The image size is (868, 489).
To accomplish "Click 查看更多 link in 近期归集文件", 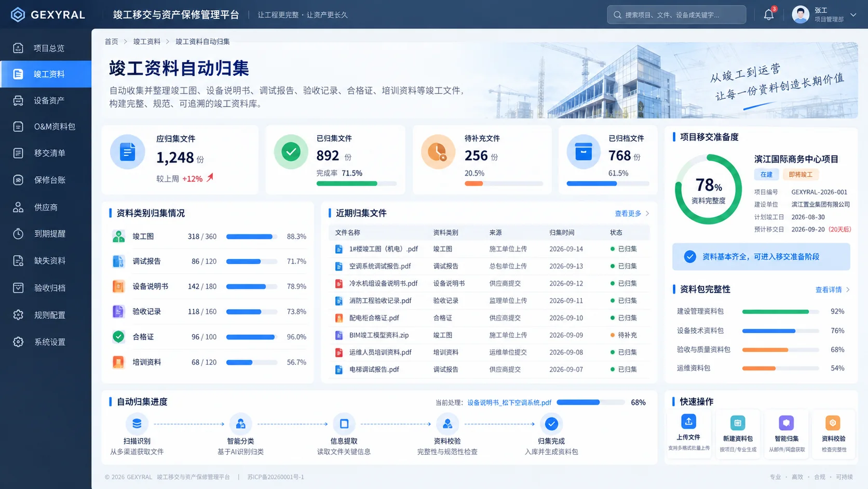I will pos(628,214).
